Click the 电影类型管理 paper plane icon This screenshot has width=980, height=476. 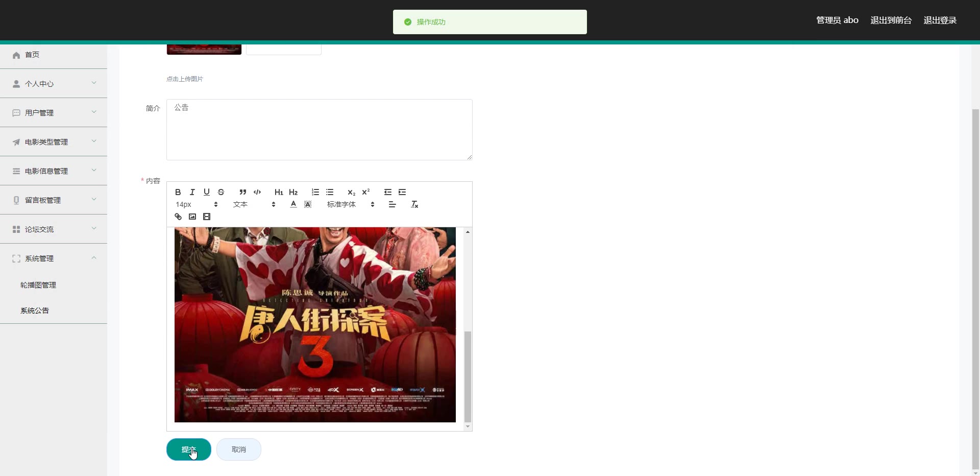pyautogui.click(x=16, y=142)
